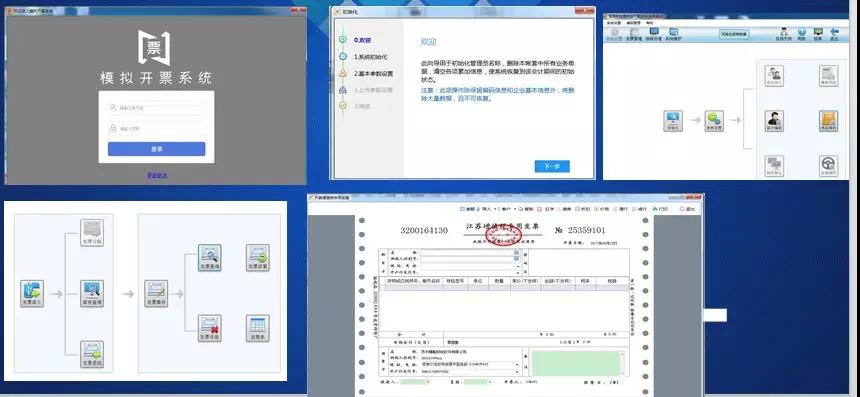Open the steering wheel vehicle code icon
Image resolution: width=860 pixels, height=397 pixels.
coord(828,166)
